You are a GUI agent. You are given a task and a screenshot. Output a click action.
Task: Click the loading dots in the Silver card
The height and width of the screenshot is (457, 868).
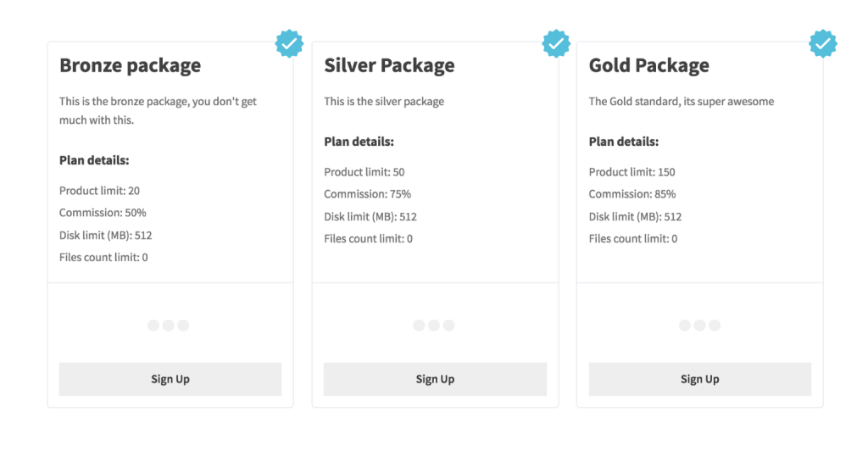pos(434,326)
